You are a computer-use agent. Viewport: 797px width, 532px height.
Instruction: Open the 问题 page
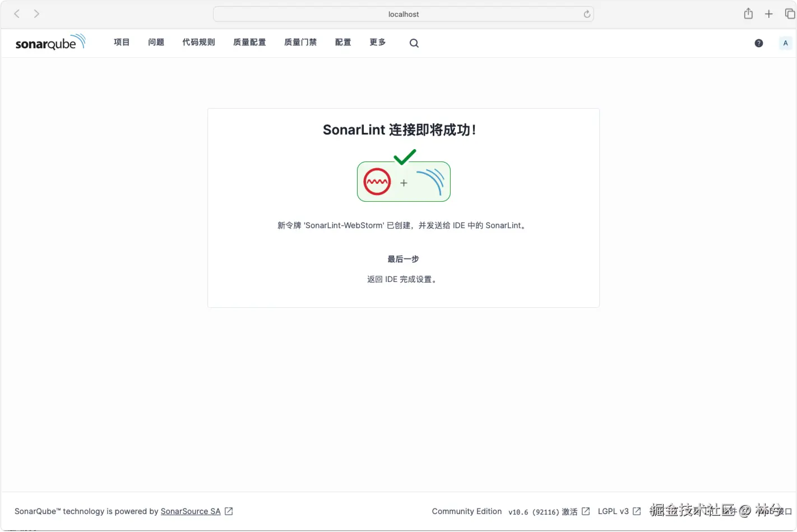[x=156, y=43]
